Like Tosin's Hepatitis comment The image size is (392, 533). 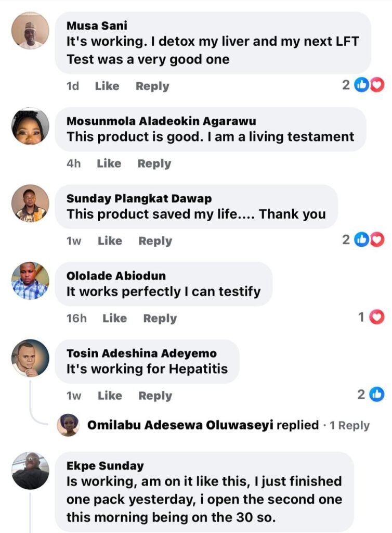click(x=110, y=396)
